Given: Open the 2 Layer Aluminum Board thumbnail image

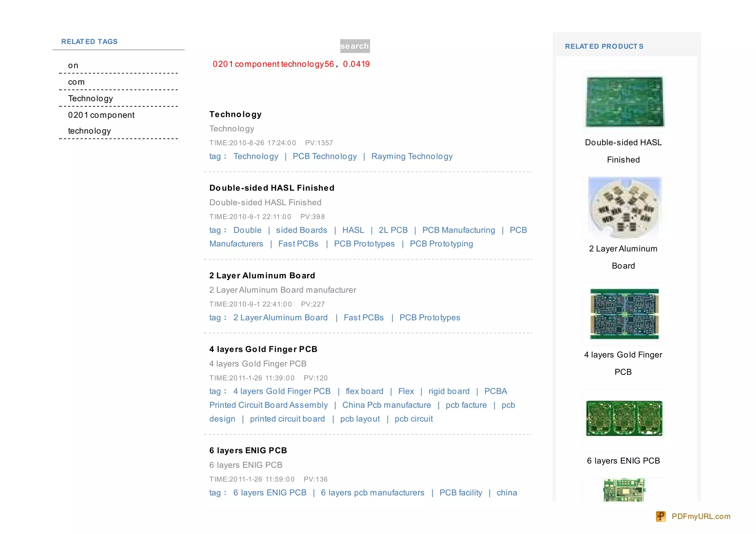Looking at the screenshot, I should 625,207.
